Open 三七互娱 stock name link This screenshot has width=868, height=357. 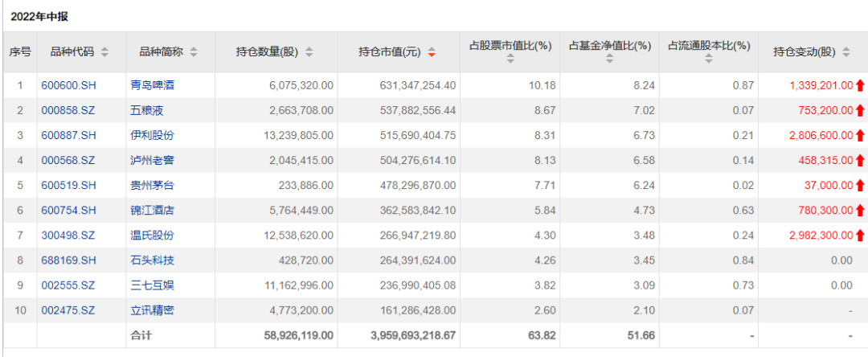(152, 285)
